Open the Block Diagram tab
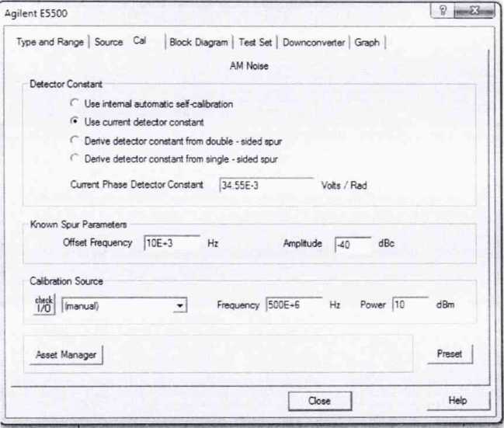This screenshot has height=428, width=504. tap(199, 43)
